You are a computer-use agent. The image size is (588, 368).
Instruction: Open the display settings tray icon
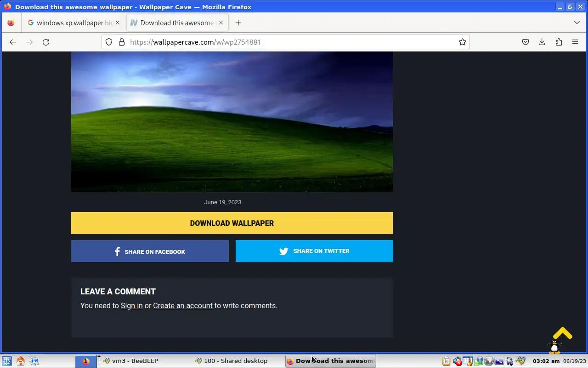point(499,361)
